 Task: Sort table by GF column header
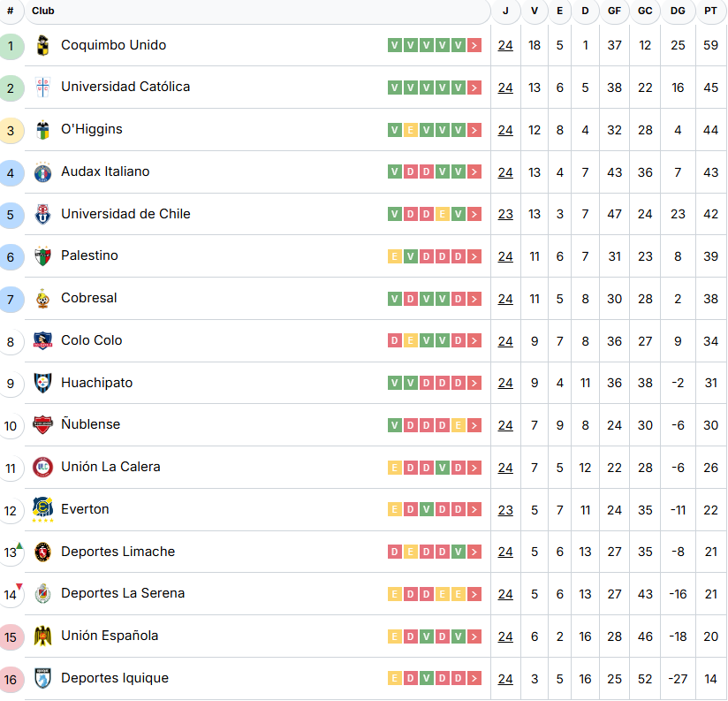(x=614, y=11)
